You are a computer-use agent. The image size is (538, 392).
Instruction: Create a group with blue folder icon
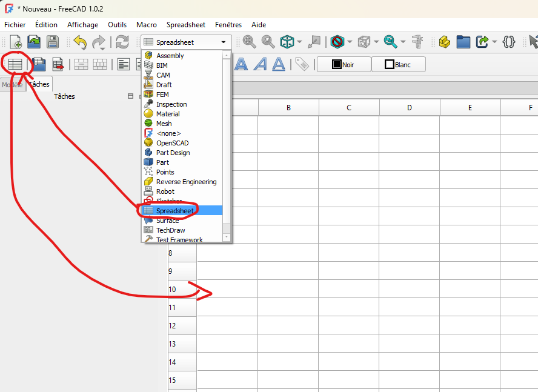coord(463,42)
